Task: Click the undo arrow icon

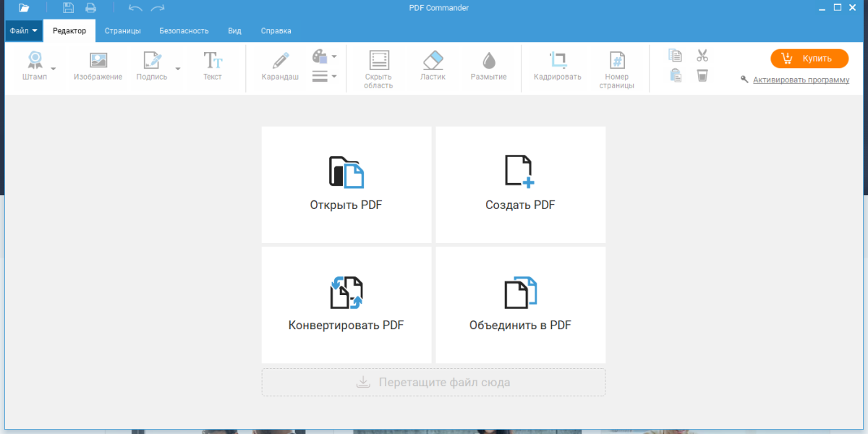Action: point(135,8)
